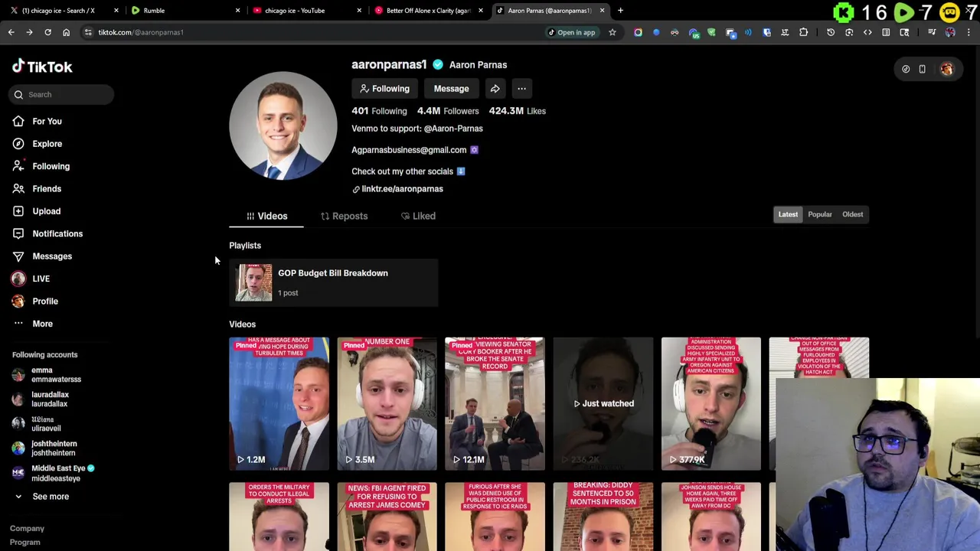Image resolution: width=980 pixels, height=551 pixels.
Task: Click the TikTok logo
Action: click(42, 67)
